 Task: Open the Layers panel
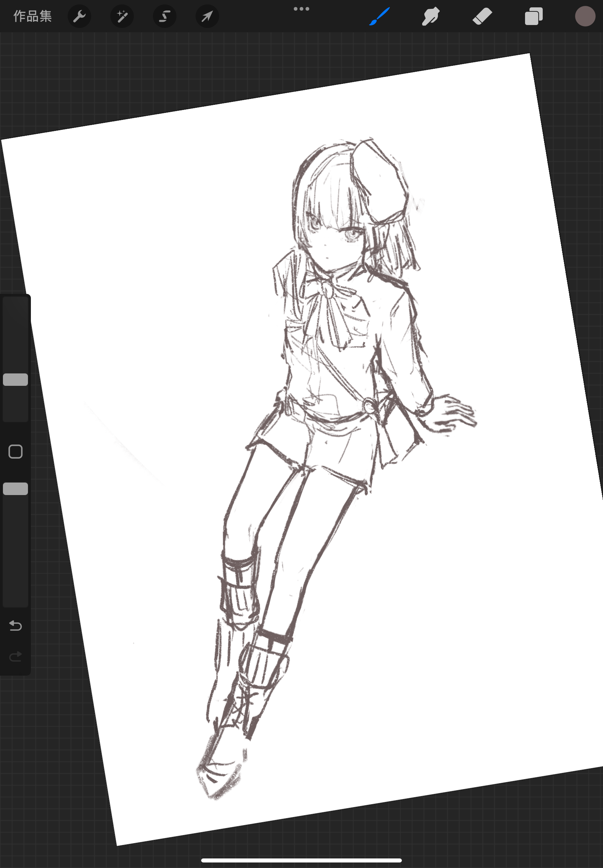tap(534, 16)
